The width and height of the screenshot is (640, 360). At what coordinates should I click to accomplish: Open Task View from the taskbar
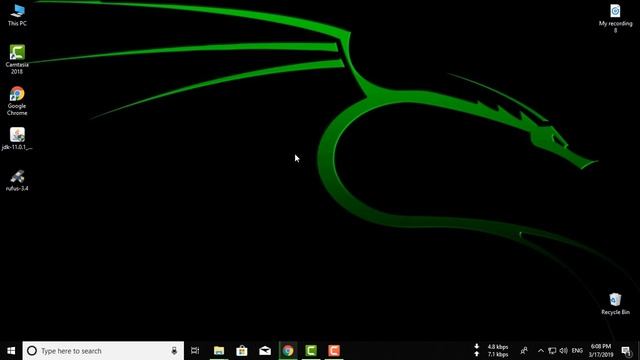[195, 351]
